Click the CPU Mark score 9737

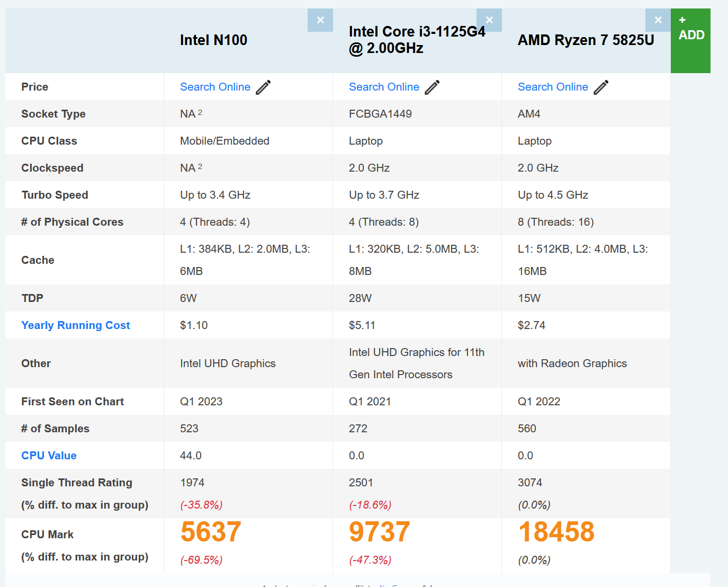pos(380,532)
